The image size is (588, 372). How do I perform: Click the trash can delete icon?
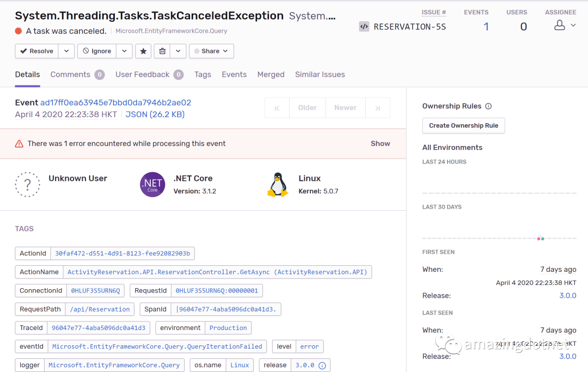(162, 51)
